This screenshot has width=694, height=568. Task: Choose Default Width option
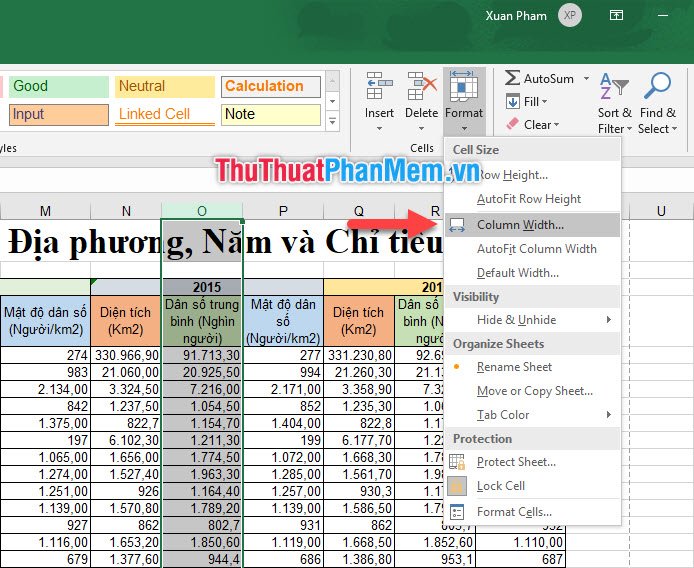coord(532,273)
